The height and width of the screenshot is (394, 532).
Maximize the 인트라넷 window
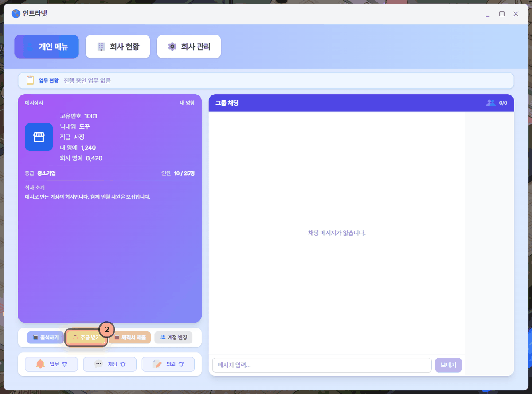(502, 14)
